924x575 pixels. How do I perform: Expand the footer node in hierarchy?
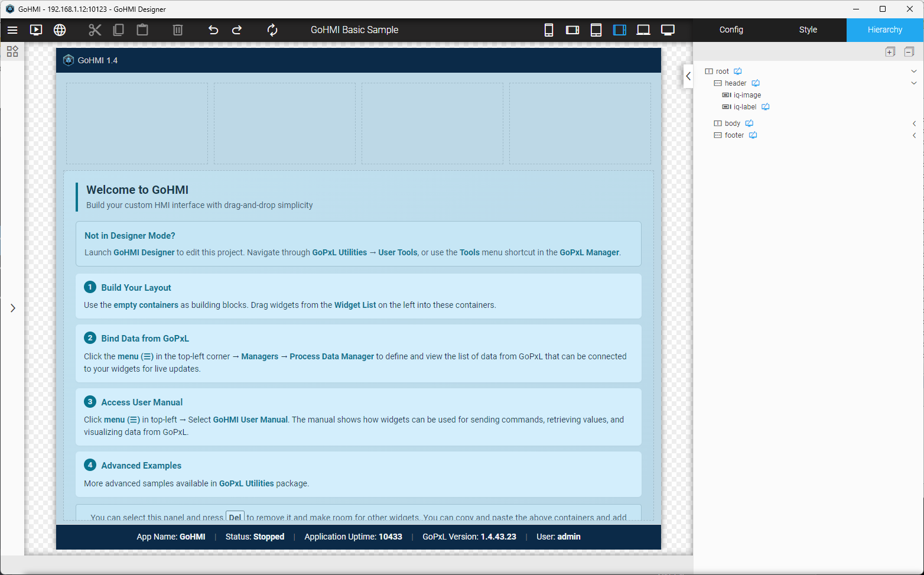(x=914, y=135)
